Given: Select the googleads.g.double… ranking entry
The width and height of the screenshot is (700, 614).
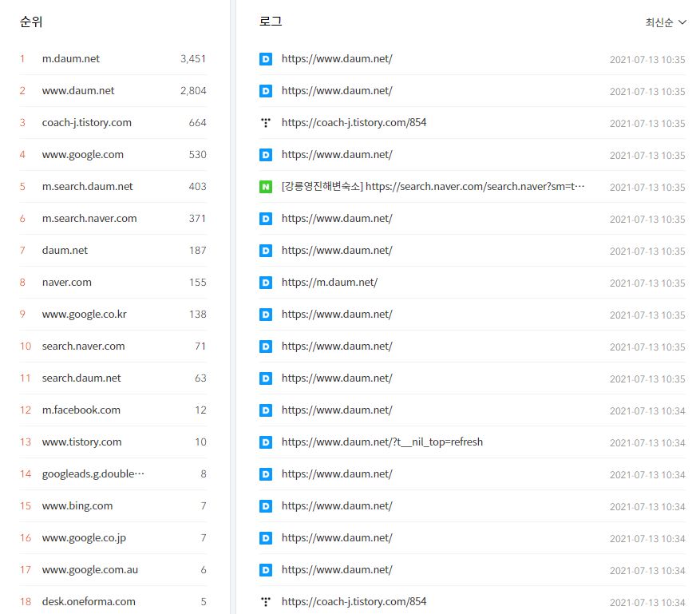Looking at the screenshot, I should coord(93,474).
